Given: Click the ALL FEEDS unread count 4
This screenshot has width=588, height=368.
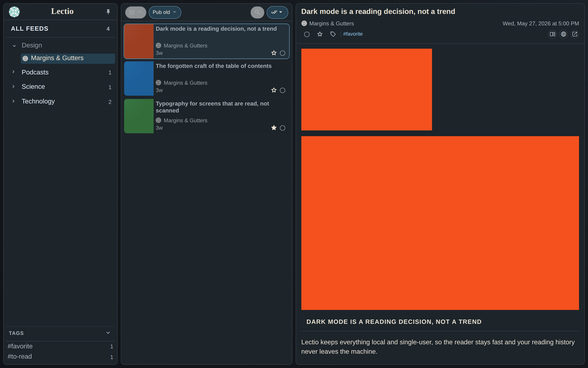Looking at the screenshot, I should coord(108,29).
